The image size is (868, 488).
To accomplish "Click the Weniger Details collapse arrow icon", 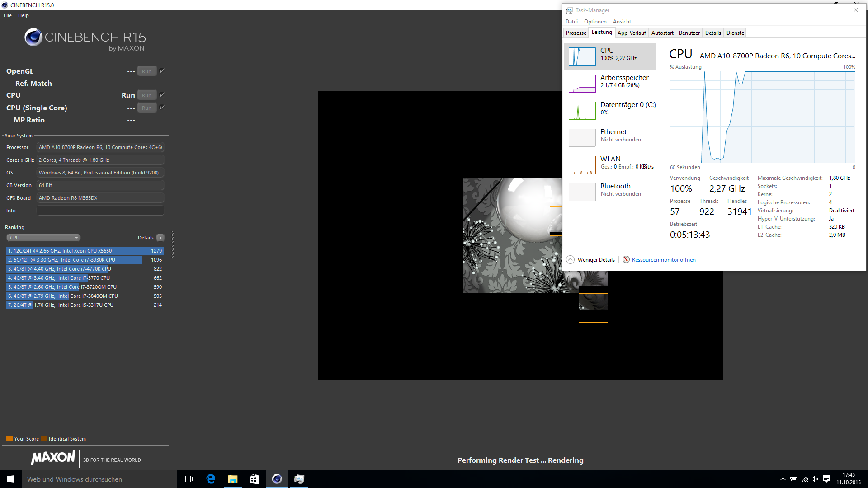I will click(x=571, y=259).
